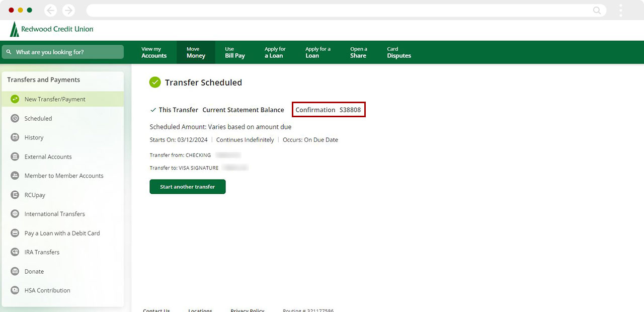Click the What are you looking for search field
The image size is (644, 312).
(x=62, y=52)
